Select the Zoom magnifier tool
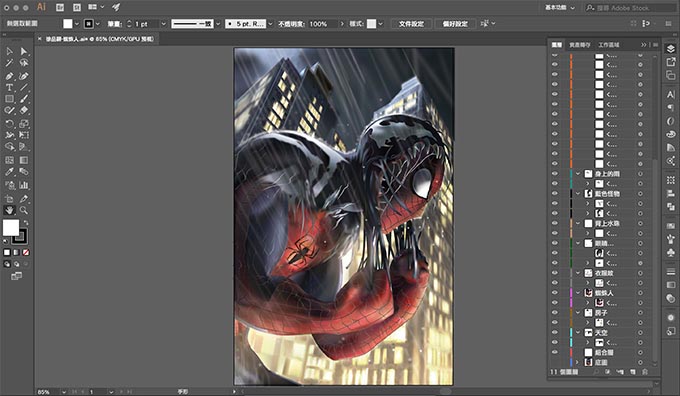680x396 pixels. coord(24,210)
